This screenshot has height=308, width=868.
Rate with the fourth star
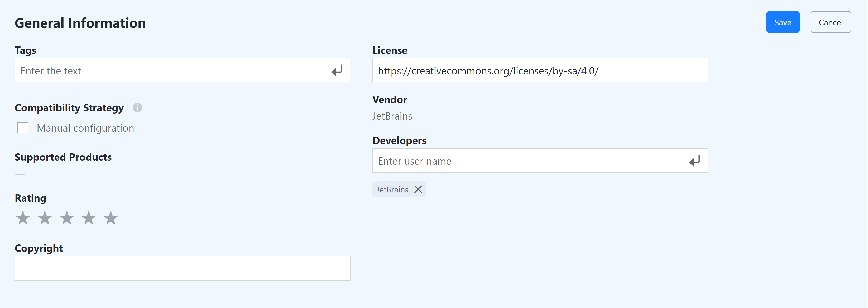[x=89, y=218]
